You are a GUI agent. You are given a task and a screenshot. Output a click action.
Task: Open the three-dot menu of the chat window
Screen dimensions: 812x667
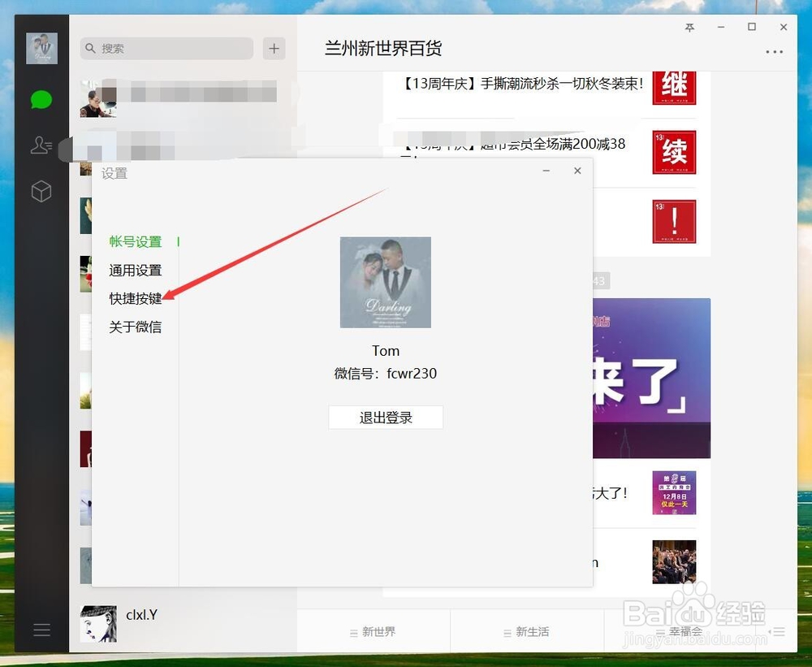click(775, 50)
